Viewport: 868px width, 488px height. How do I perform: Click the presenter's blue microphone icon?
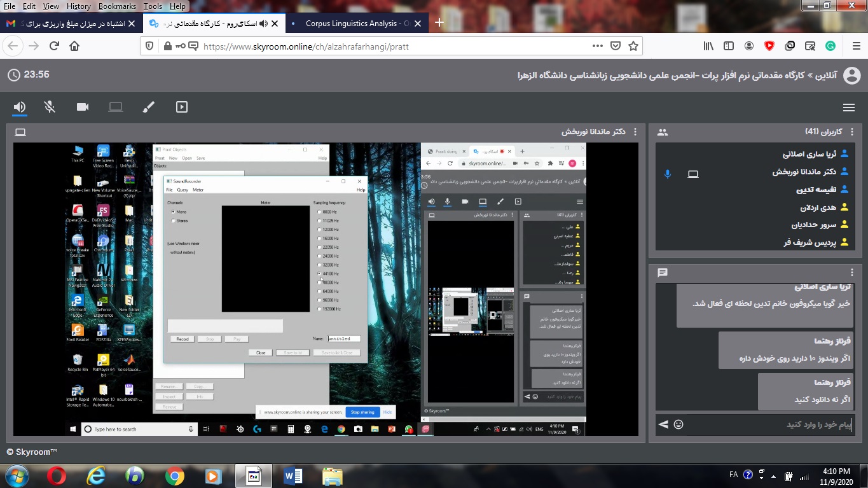[x=667, y=174]
